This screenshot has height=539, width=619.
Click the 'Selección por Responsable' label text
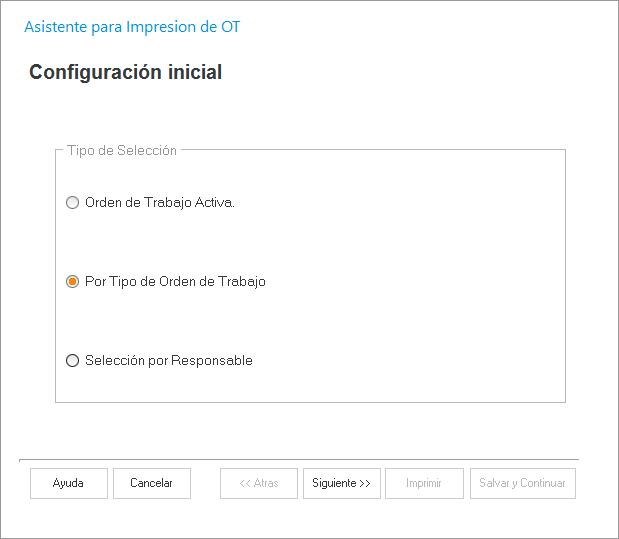(x=168, y=361)
